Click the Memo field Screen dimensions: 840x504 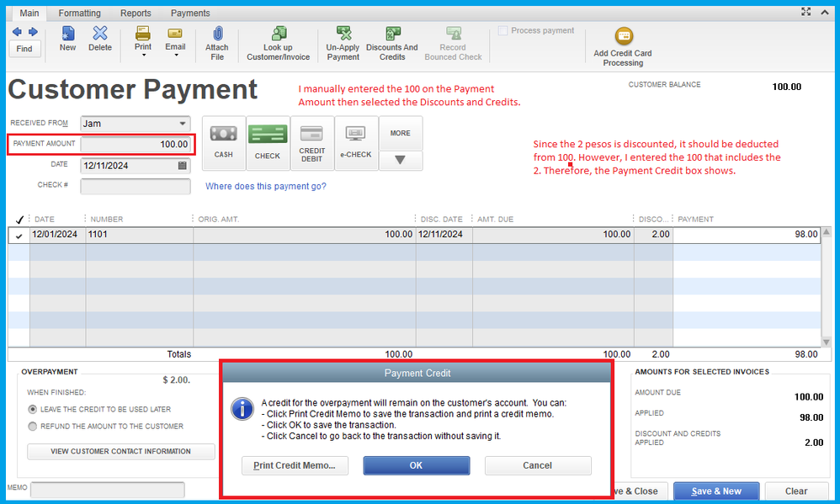[108, 490]
